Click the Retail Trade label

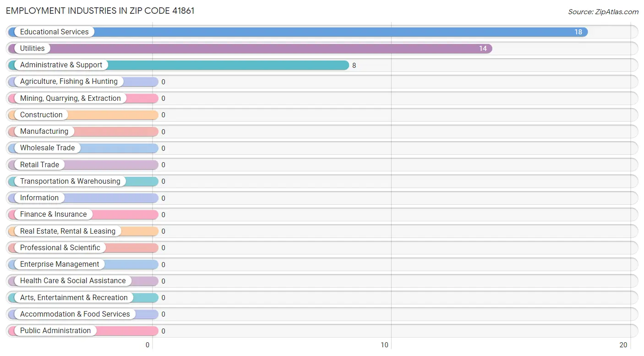[39, 164]
